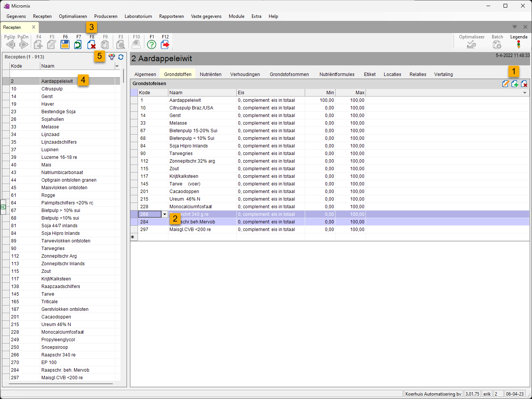Screen dimensions: 532x399
Task: Open the Module menu
Action: click(x=236, y=16)
